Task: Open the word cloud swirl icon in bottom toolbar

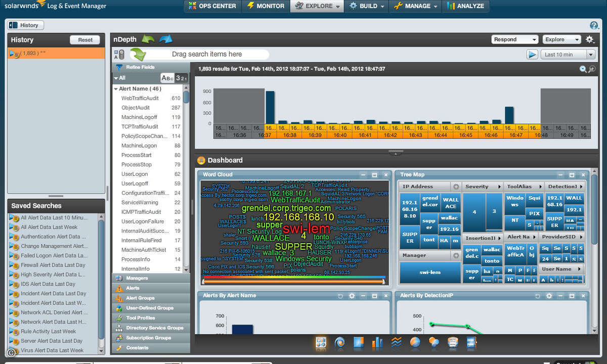Action: [339, 343]
